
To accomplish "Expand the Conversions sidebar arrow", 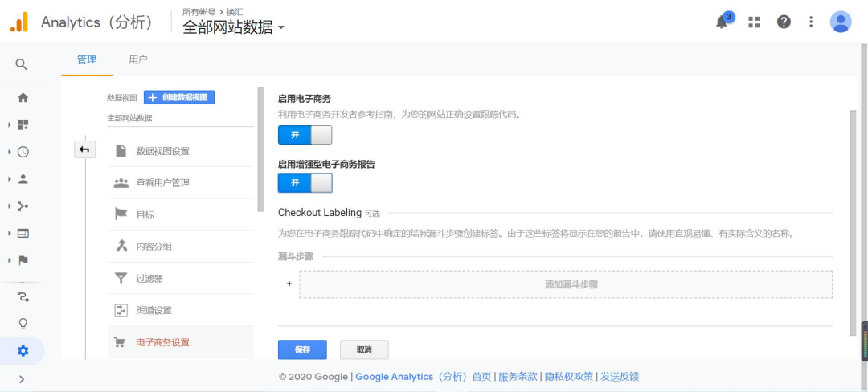I will tap(10, 260).
